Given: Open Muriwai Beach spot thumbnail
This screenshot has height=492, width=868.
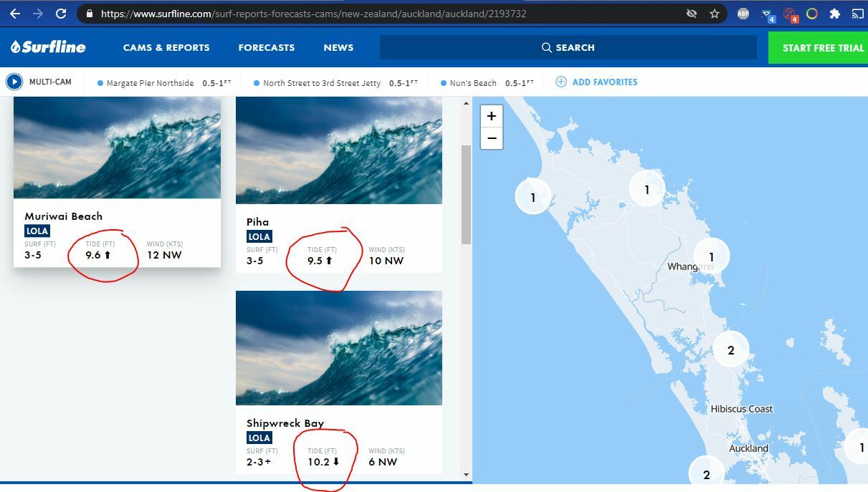Looking at the screenshot, I should [117, 148].
